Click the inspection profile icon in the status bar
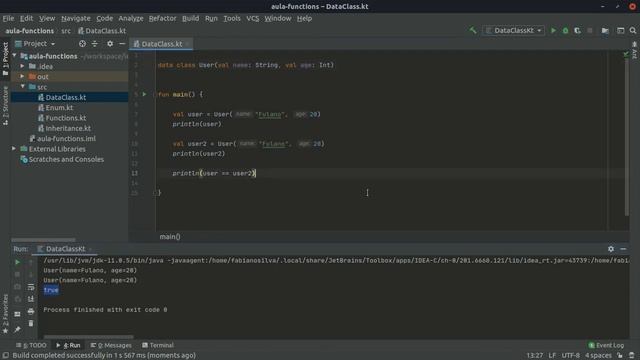The image size is (640, 360). [x=632, y=356]
